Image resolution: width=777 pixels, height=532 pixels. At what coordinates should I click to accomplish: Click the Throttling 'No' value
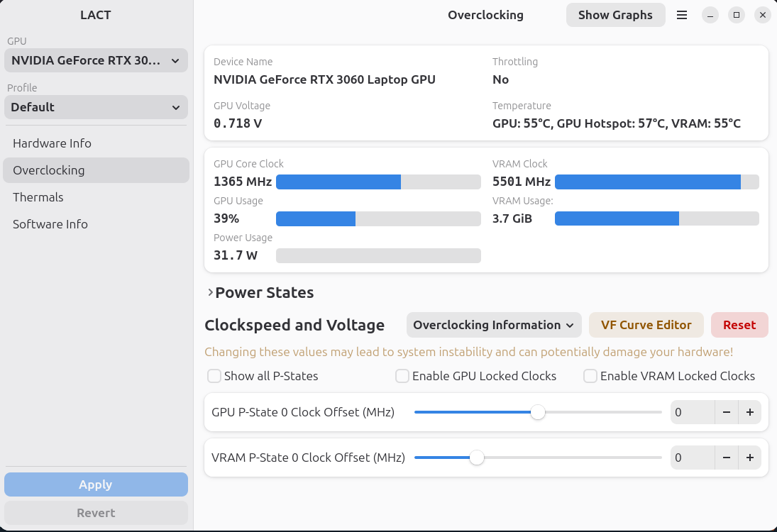click(500, 79)
